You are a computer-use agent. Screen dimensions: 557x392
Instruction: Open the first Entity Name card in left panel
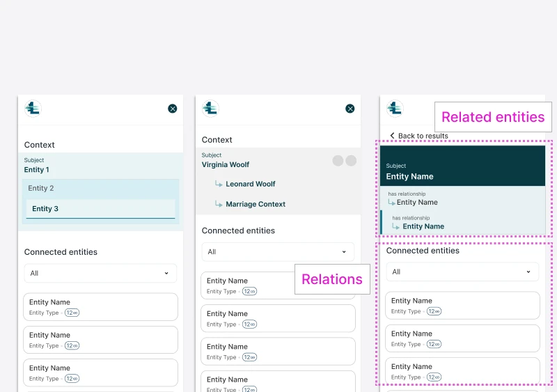point(100,307)
